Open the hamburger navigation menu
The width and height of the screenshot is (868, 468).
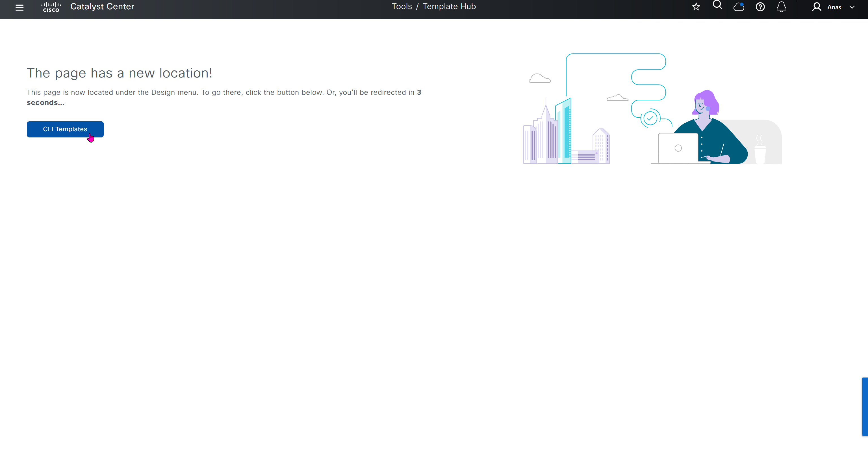(x=19, y=7)
